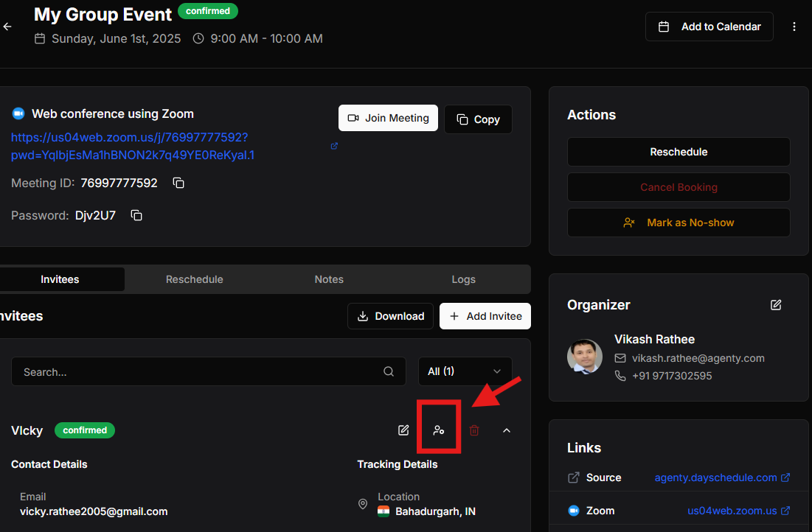Mark the booking as No-show
812x532 pixels.
(679, 223)
